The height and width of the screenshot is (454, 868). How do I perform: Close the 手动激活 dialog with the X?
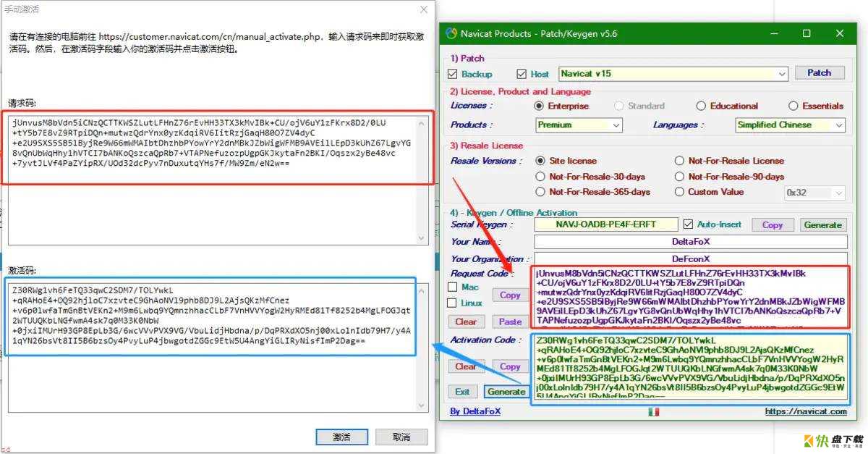424,9
